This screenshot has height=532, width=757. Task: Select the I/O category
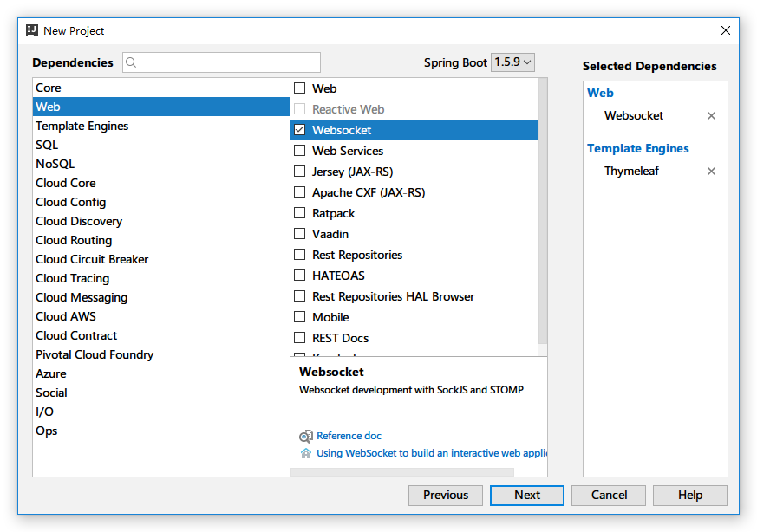161,412
